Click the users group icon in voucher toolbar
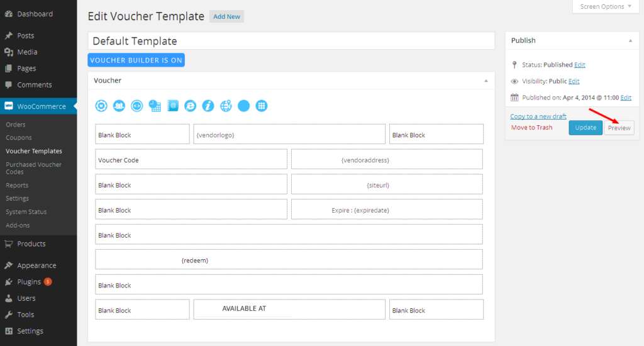644x346 pixels. pyautogui.click(x=119, y=106)
